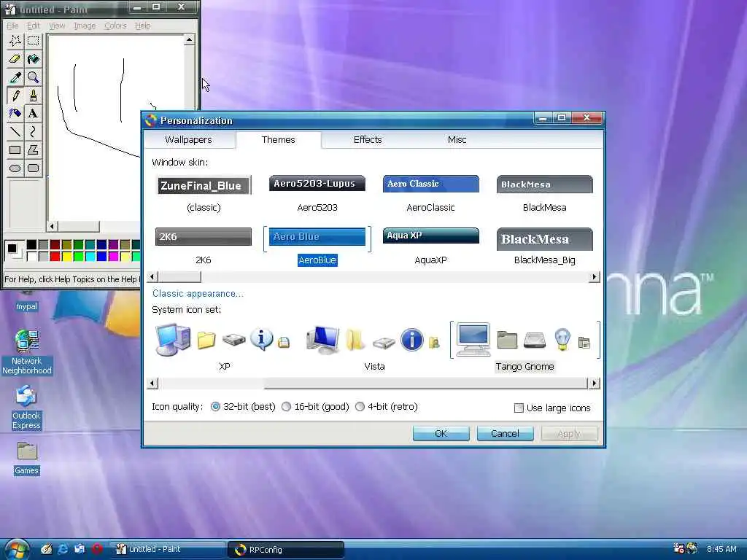Choose the Fill With Color bucket tool

tap(34, 59)
